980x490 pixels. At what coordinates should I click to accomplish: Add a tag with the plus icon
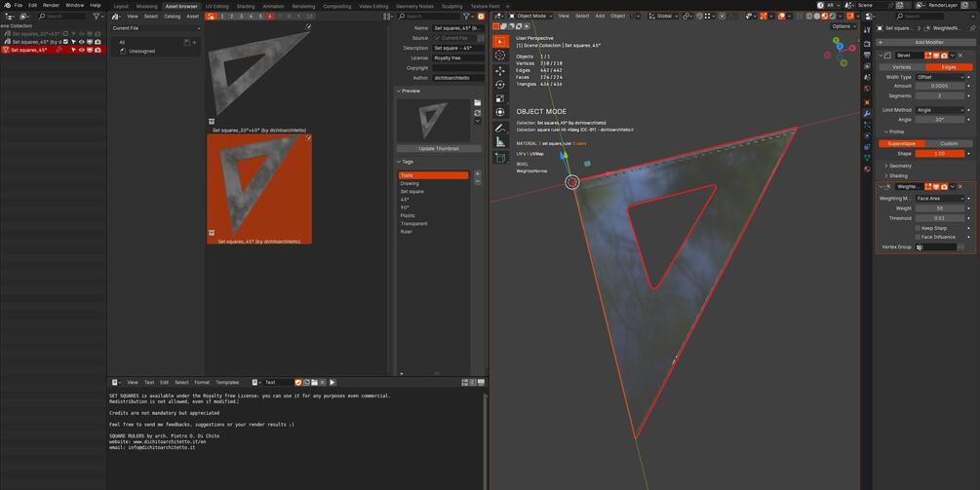[478, 174]
